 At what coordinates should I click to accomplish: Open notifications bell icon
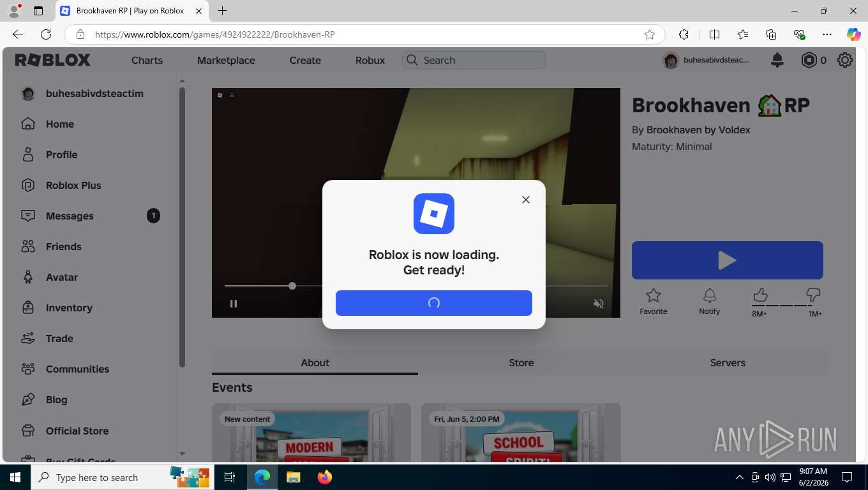(x=777, y=60)
